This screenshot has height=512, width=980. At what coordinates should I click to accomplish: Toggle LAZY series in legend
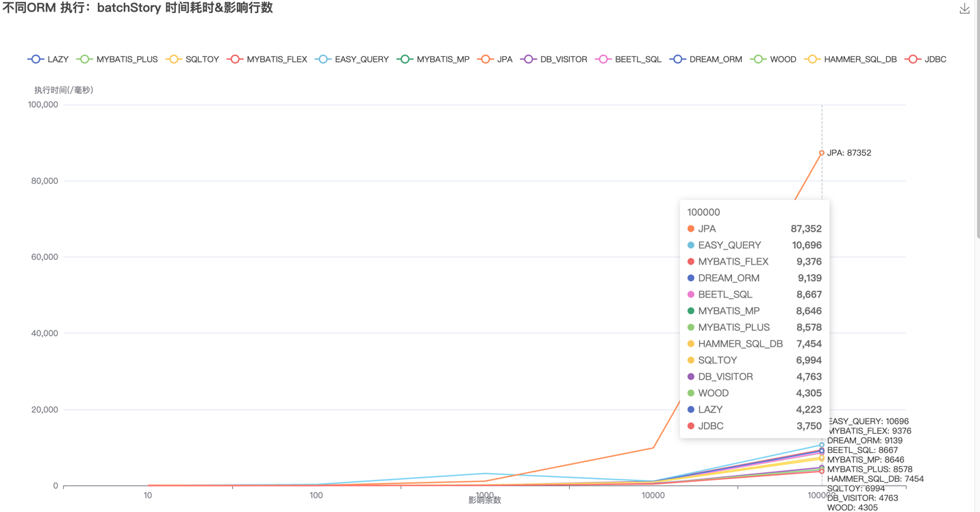tap(48, 60)
